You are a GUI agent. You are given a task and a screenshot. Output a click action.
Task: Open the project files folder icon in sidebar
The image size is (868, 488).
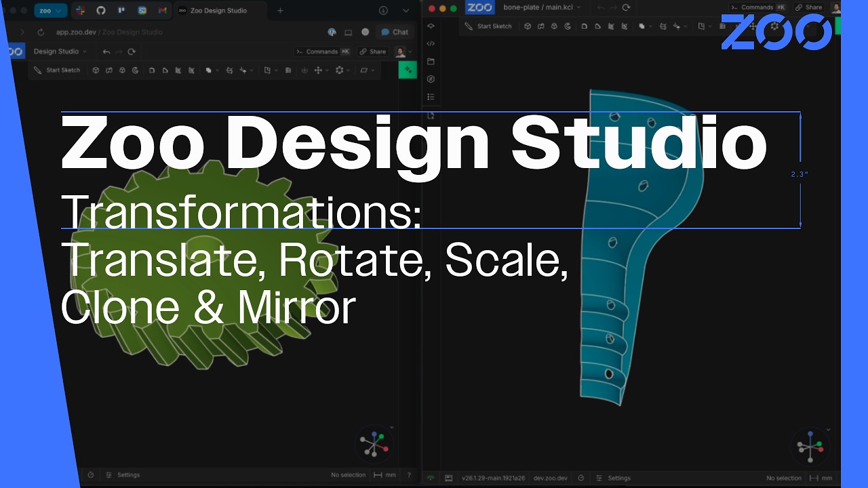[431, 61]
